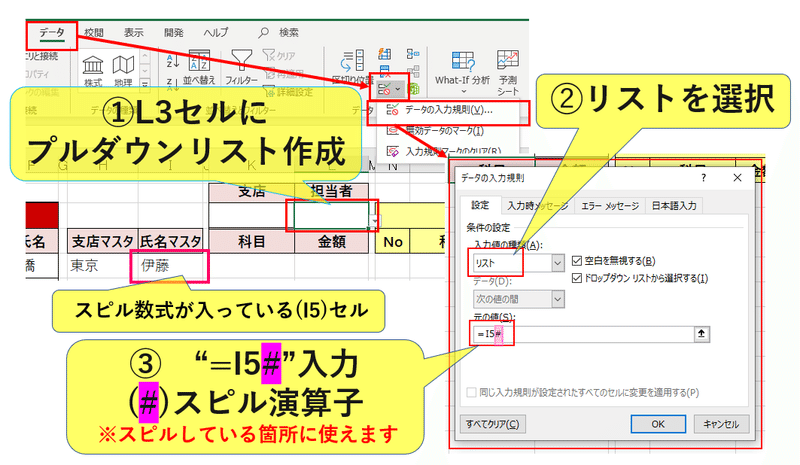Click the Remove Duplicates icon
The width and height of the screenshot is (800, 465).
click(385, 72)
